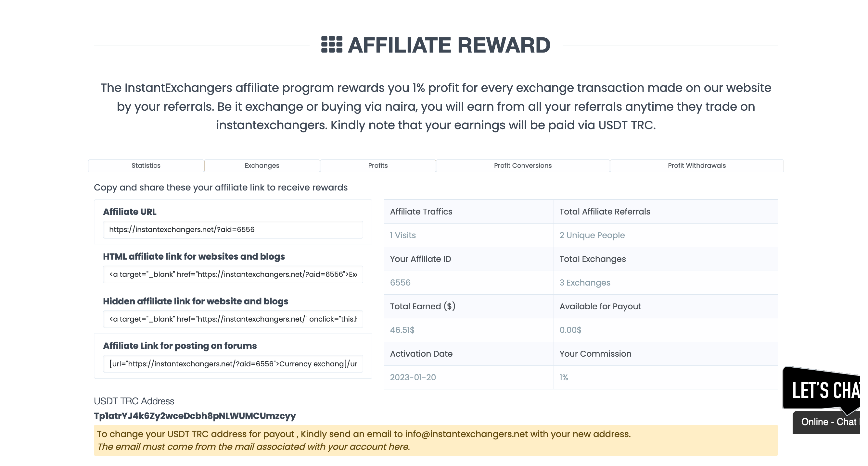Click the HTML affiliate link input field

233,274
